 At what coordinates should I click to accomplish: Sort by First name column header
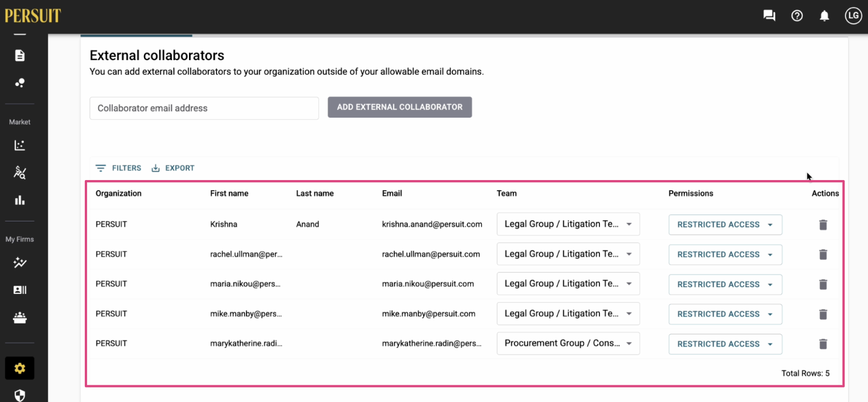tap(229, 193)
